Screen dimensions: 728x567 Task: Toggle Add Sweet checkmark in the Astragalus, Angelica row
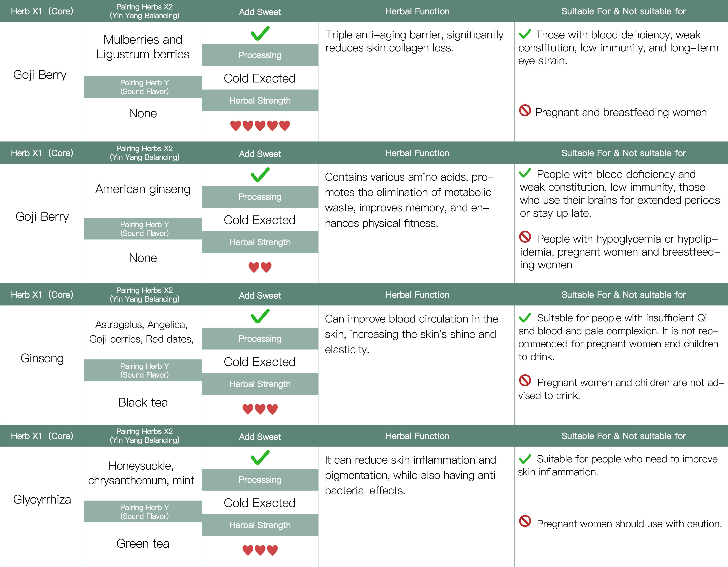tap(260, 316)
